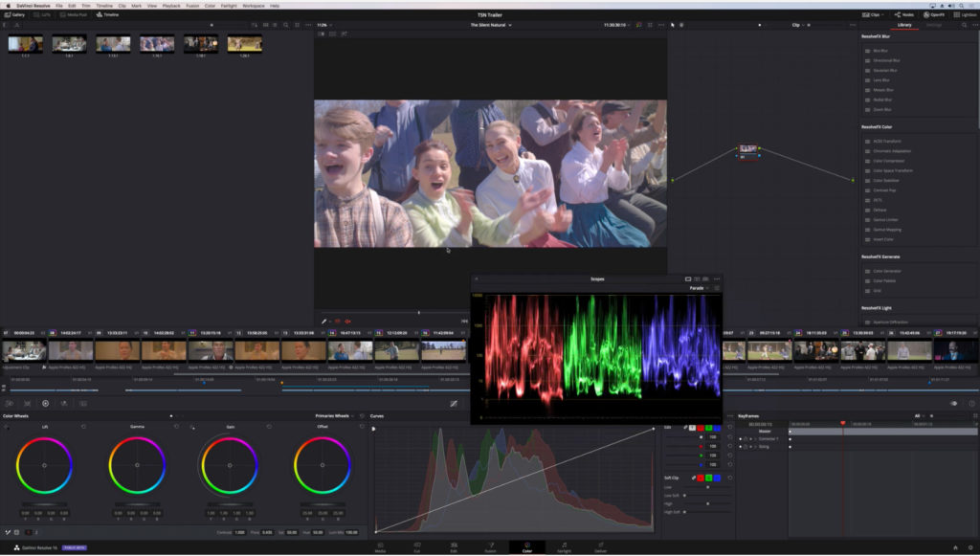This screenshot has width=980, height=556.
Task: Toggle the OpenFX panel
Action: [934, 14]
